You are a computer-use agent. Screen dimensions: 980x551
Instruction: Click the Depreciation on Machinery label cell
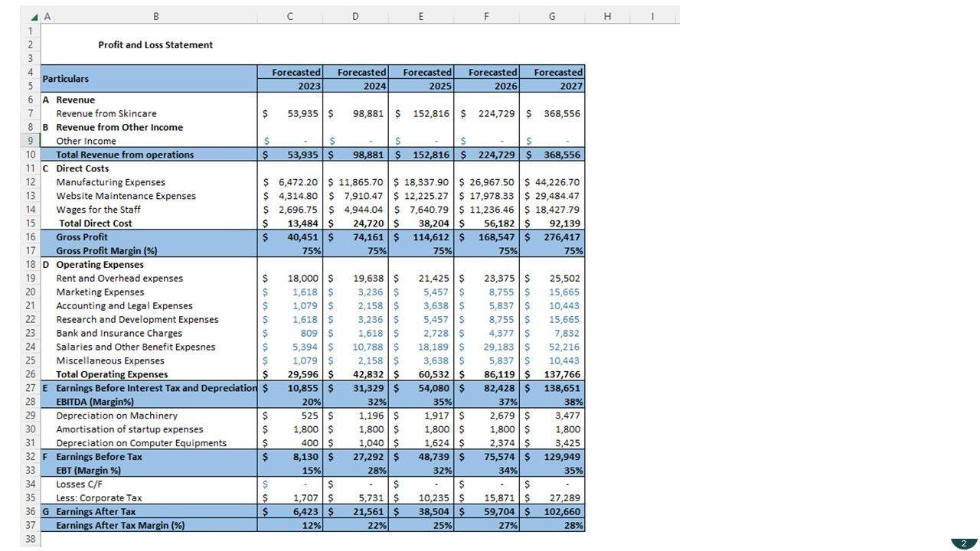click(x=116, y=416)
